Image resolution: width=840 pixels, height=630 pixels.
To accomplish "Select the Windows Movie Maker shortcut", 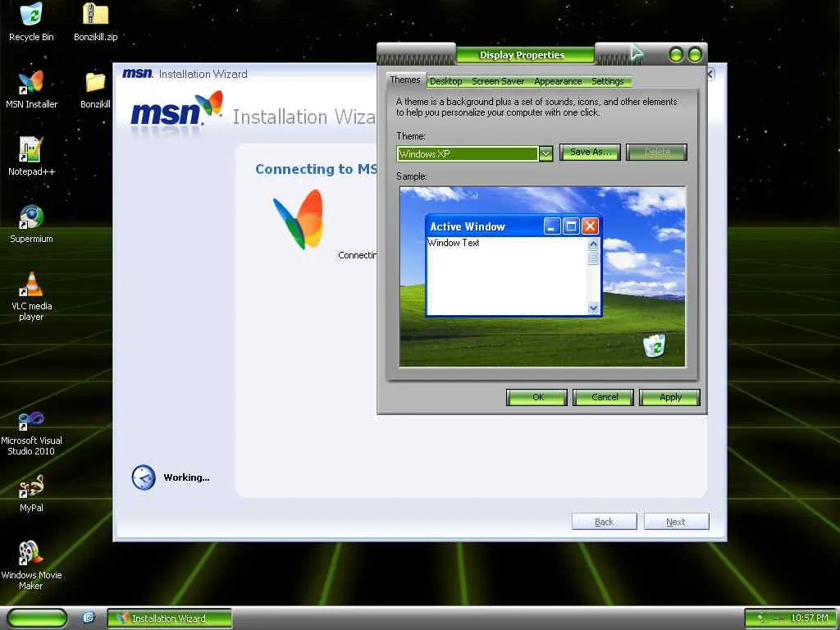I will click(x=31, y=566).
